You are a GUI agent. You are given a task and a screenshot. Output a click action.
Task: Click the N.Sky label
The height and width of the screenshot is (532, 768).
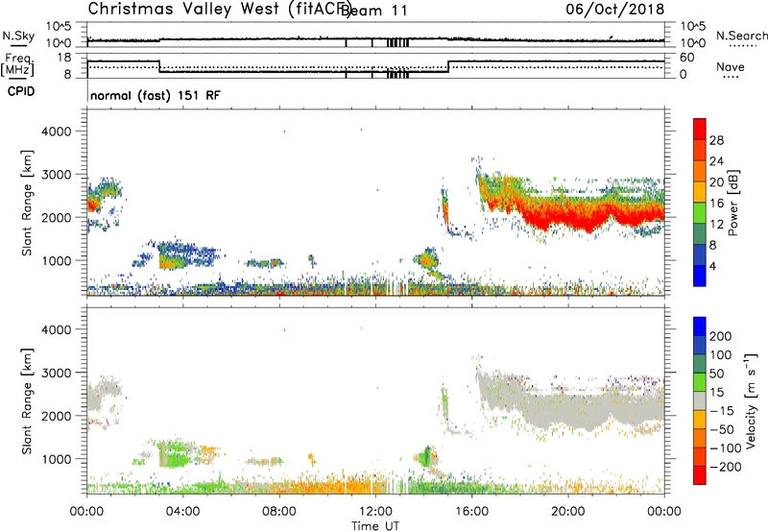[x=18, y=36]
